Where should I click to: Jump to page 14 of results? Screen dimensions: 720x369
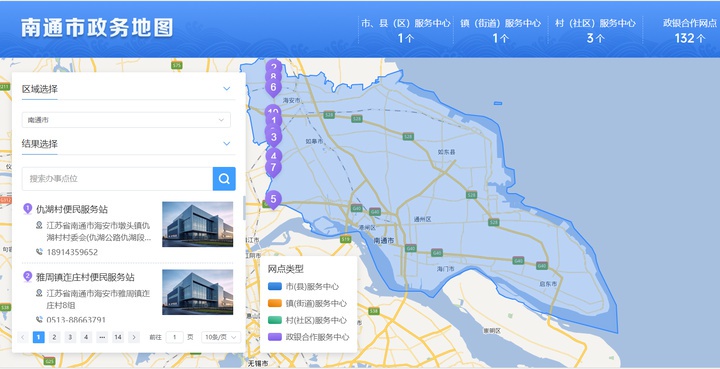pyautogui.click(x=118, y=337)
